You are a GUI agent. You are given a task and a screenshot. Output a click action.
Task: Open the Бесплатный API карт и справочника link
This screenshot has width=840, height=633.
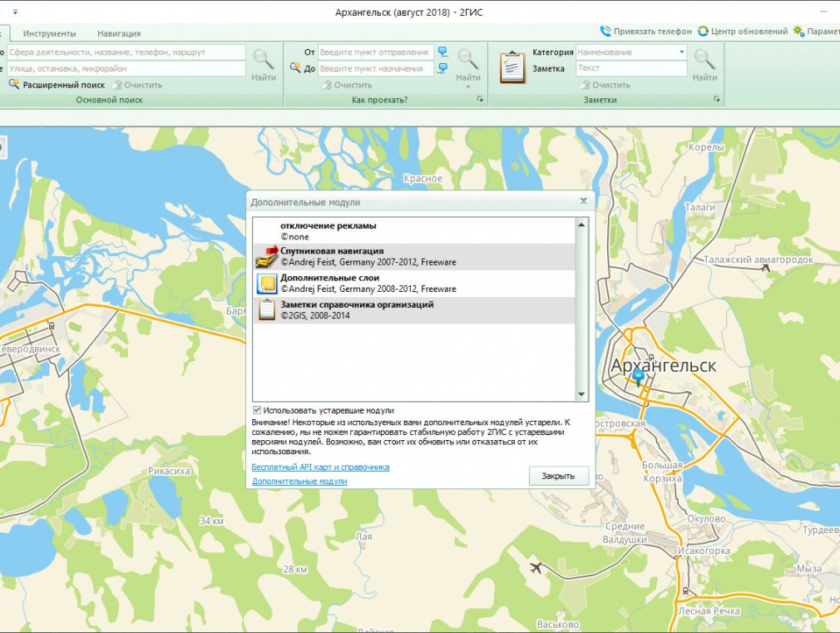coord(320,467)
